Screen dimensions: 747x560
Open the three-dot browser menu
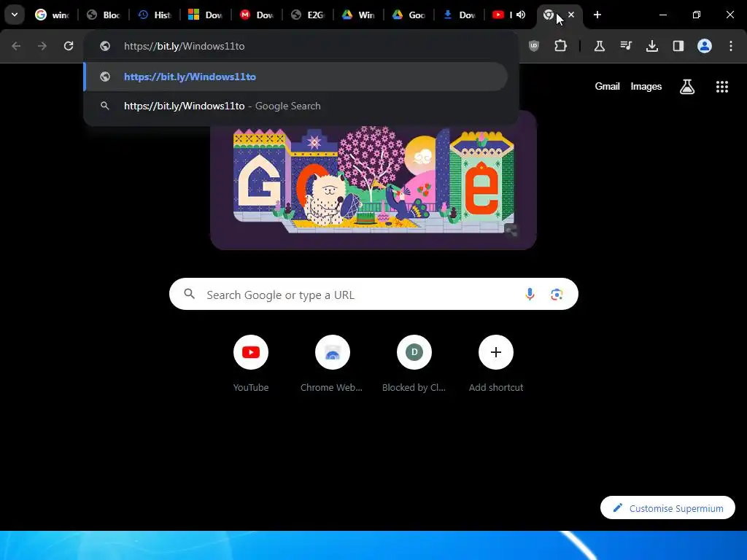[x=730, y=46]
